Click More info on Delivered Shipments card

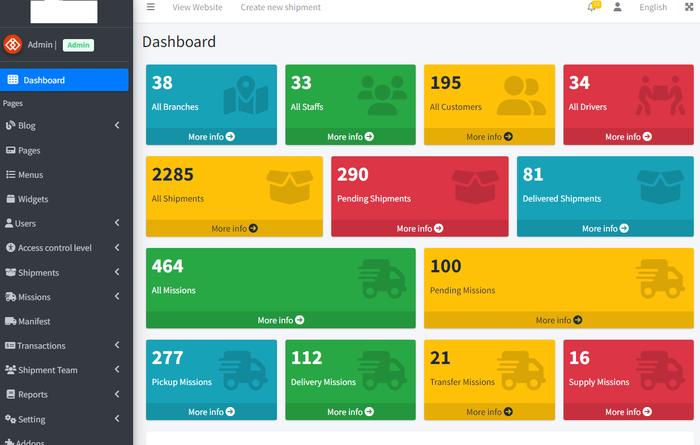[605, 228]
